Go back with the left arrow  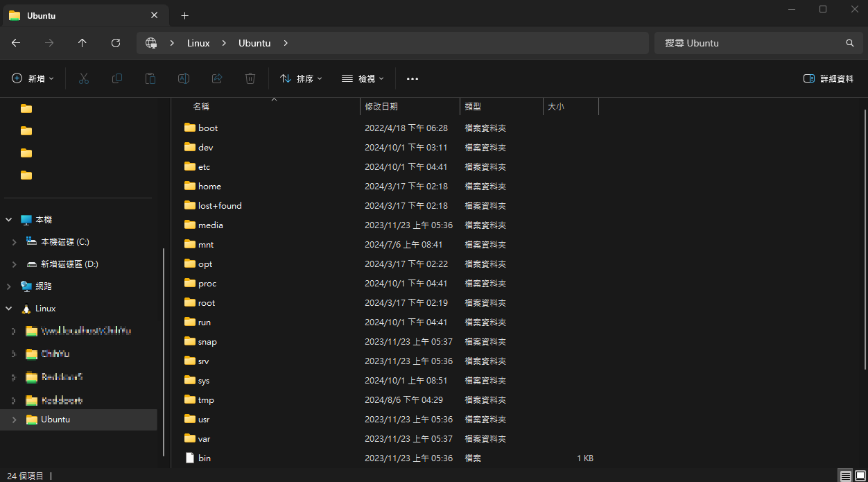(16, 43)
